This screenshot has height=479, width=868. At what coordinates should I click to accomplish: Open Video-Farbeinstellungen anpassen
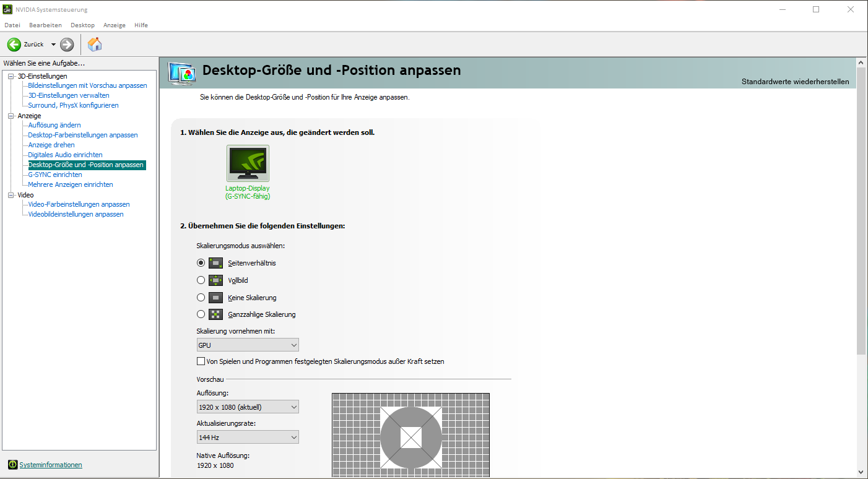point(79,204)
